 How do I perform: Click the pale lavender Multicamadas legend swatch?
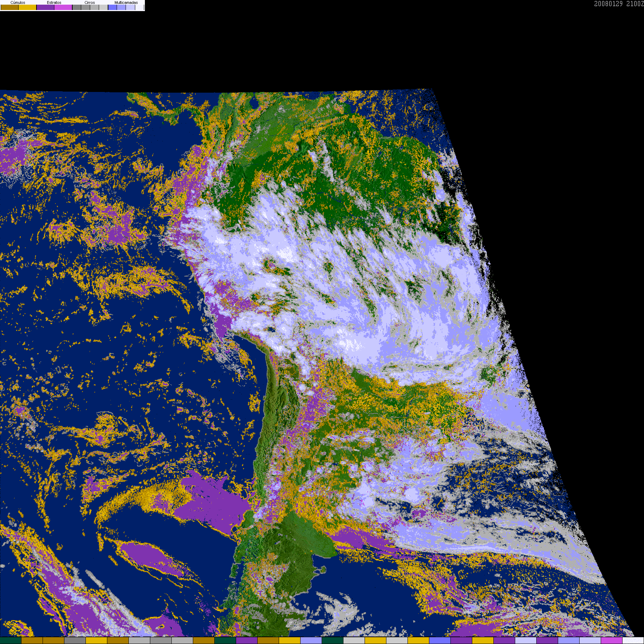click(130, 7)
